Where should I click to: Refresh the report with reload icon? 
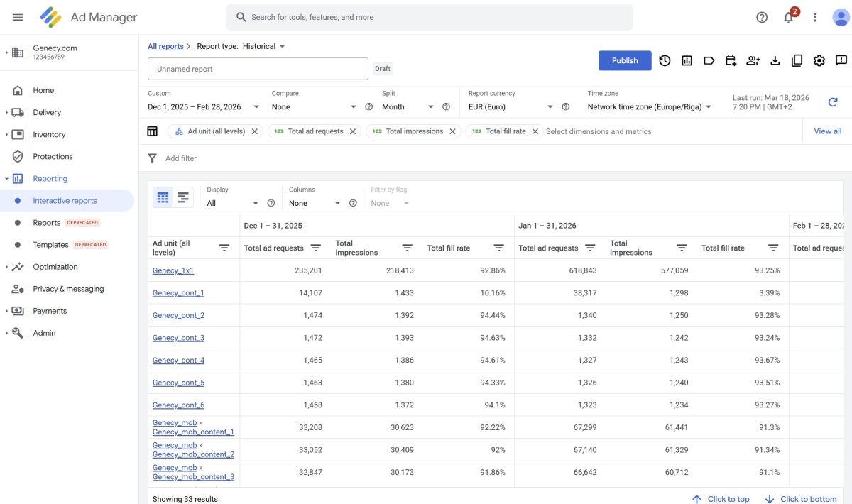(x=833, y=102)
